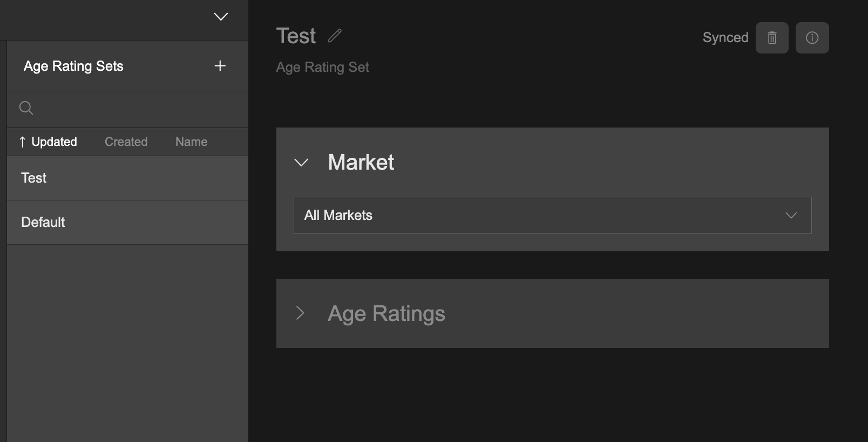
Task: Focus the sidebar search field
Action: pyautogui.click(x=135, y=109)
